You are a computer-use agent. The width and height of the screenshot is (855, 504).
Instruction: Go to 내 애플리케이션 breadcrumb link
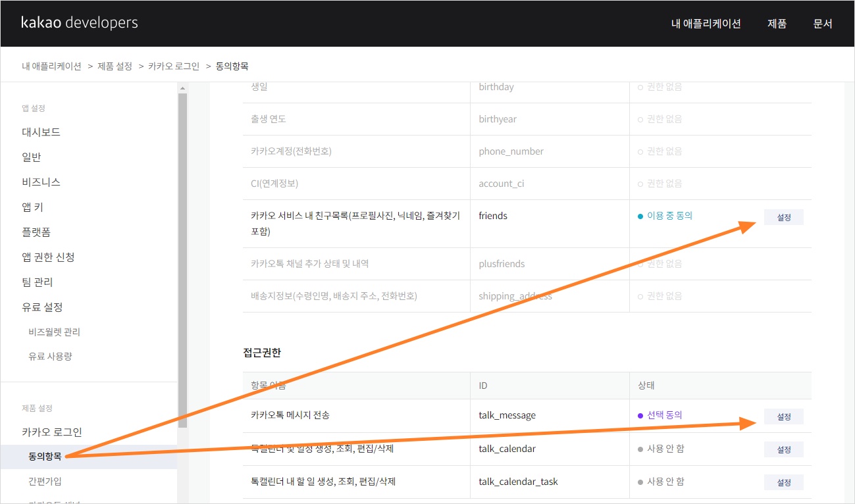click(51, 66)
